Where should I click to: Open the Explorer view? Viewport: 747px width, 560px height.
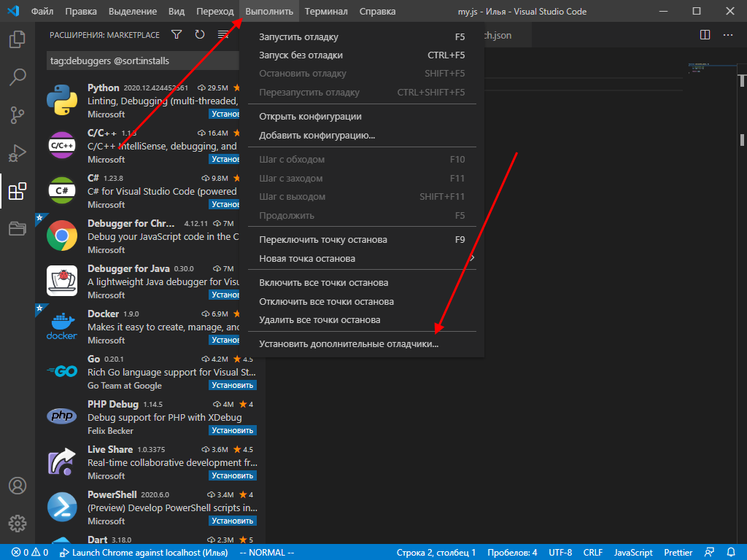(18, 41)
